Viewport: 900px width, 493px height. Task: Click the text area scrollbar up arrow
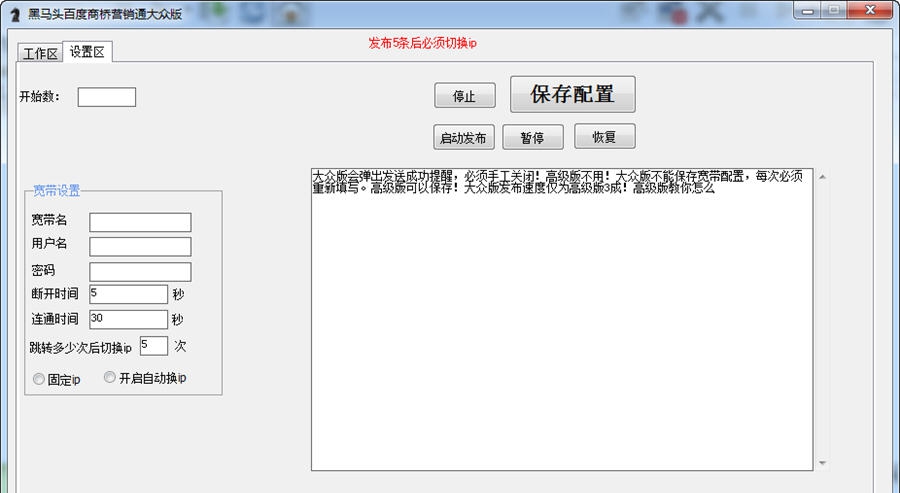coord(823,177)
